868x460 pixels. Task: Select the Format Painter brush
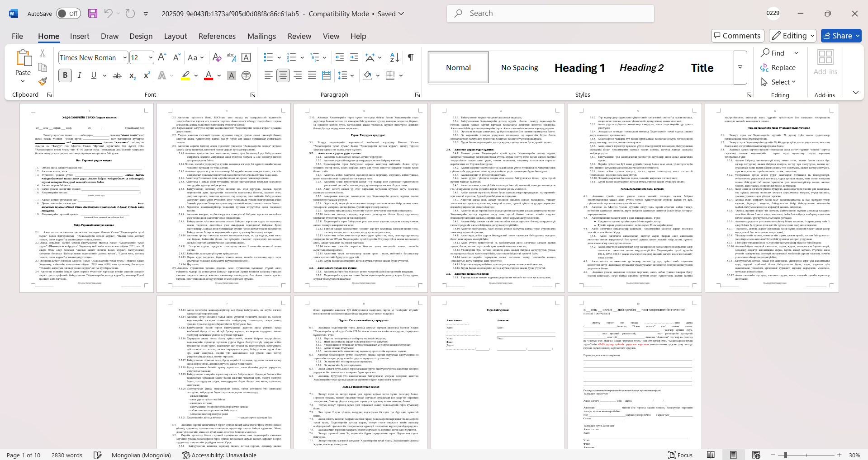tap(43, 81)
